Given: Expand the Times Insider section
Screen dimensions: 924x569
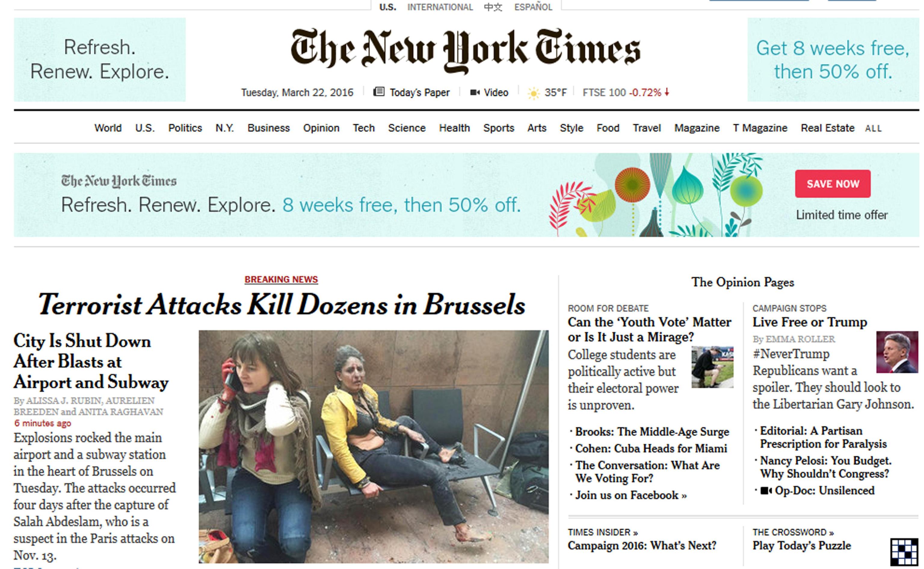Looking at the screenshot, I should tap(603, 532).
